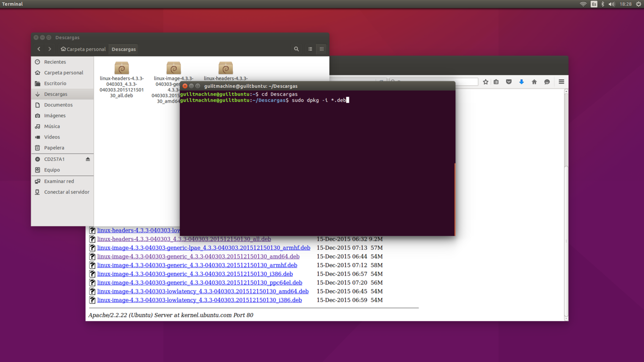
Task: Bookmark this page with the star icon
Action: 485,82
